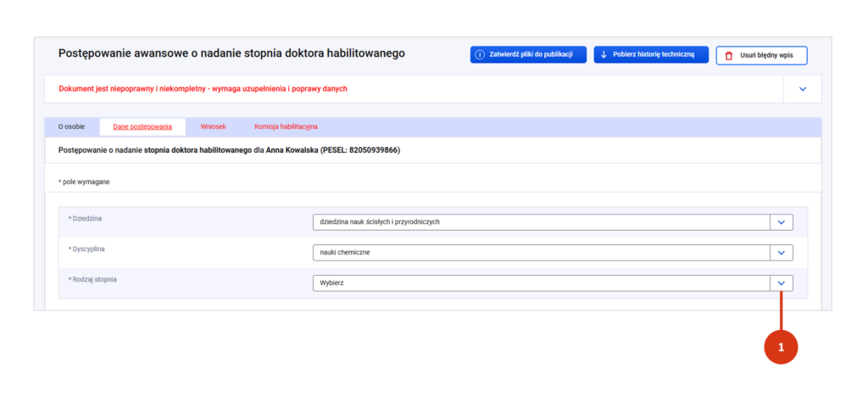Select the Dane postępowania tab

(x=142, y=127)
